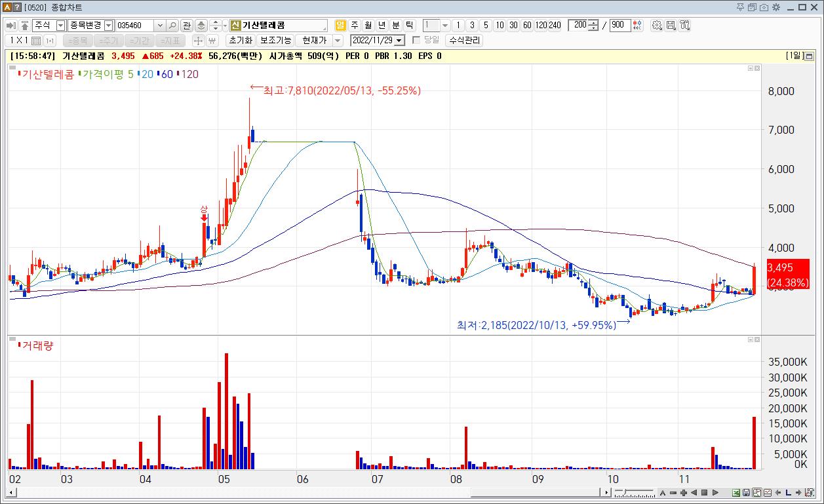Click stop square playback control
Viewport: 824px width, 504px height.
coord(705,493)
